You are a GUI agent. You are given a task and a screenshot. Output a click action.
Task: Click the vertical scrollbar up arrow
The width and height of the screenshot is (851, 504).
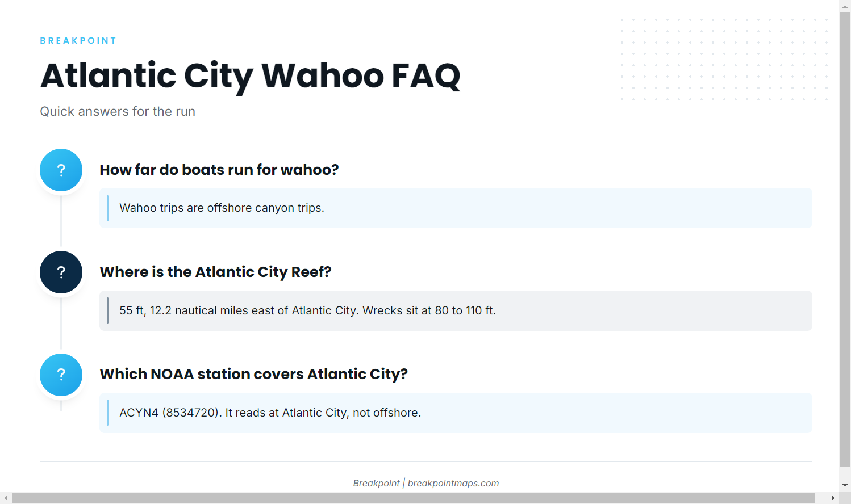point(845,6)
